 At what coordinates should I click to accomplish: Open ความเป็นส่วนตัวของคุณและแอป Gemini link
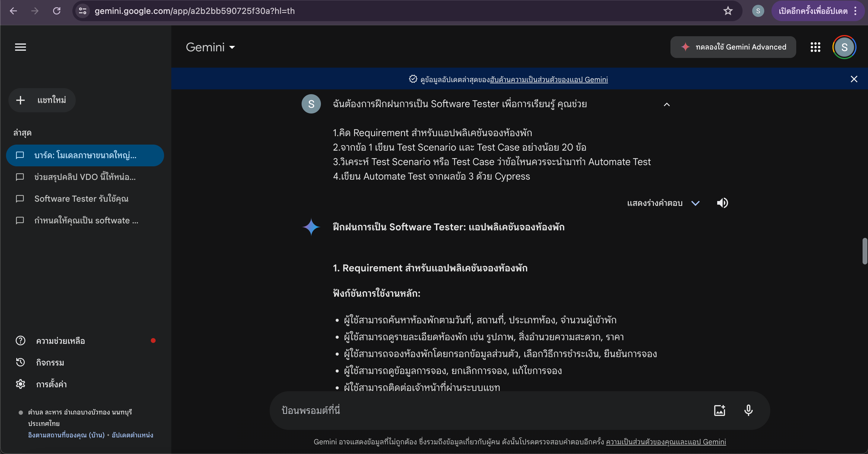point(666,442)
